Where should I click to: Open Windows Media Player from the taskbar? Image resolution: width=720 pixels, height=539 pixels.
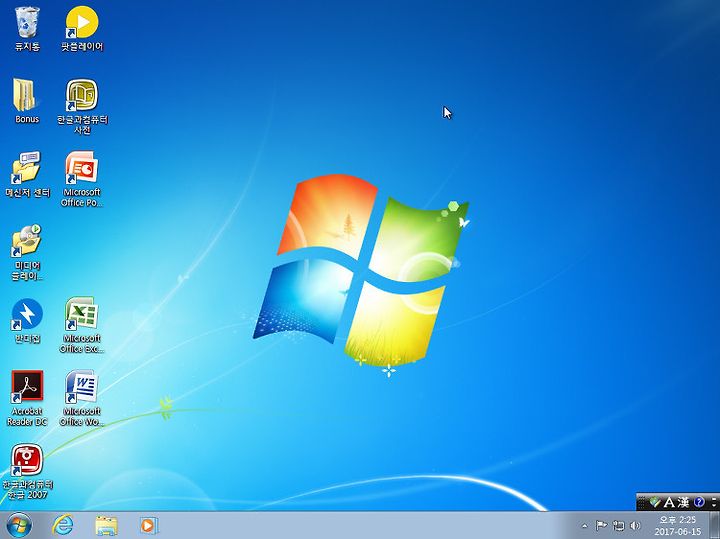(x=149, y=525)
